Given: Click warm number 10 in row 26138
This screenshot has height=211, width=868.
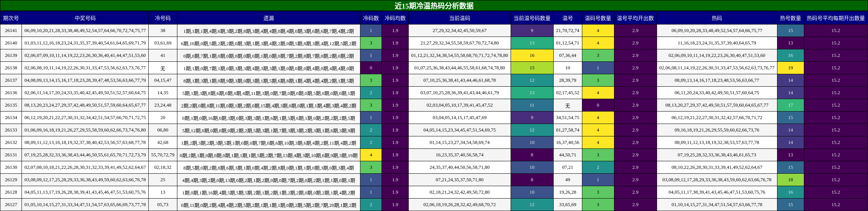Looking at the screenshot, I should coord(568,68).
